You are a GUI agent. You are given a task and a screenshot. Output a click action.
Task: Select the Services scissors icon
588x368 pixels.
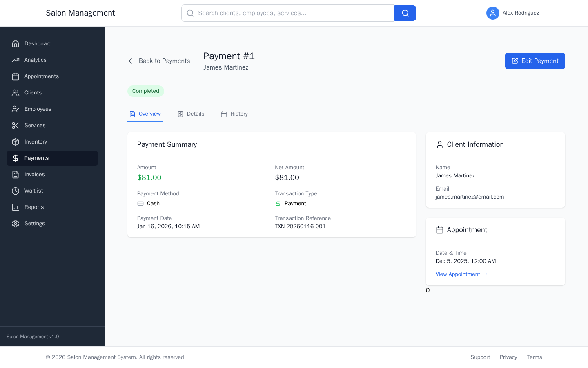15,125
